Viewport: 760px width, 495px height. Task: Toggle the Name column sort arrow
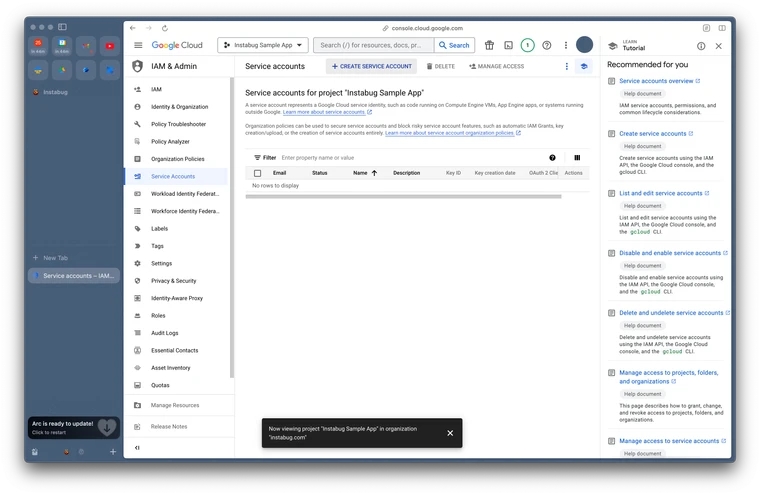coord(375,173)
